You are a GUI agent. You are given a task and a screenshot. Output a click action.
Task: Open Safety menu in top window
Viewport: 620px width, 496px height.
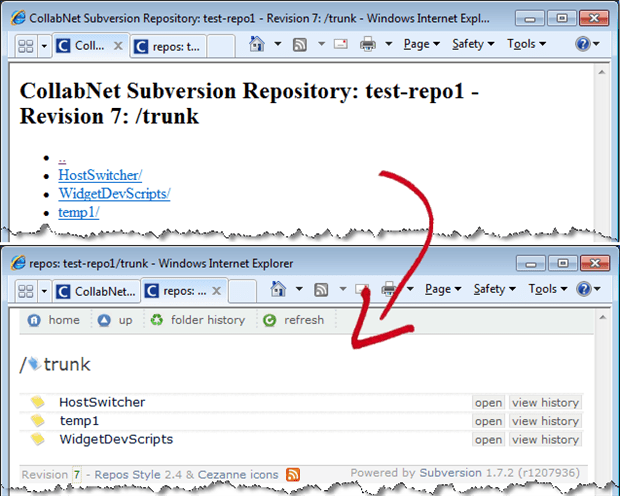473,44
